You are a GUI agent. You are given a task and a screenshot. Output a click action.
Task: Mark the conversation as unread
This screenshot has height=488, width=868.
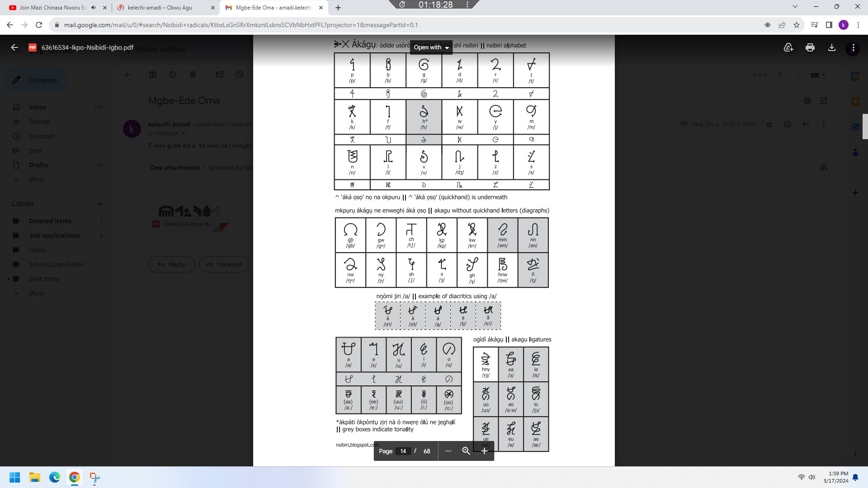[x=220, y=75]
